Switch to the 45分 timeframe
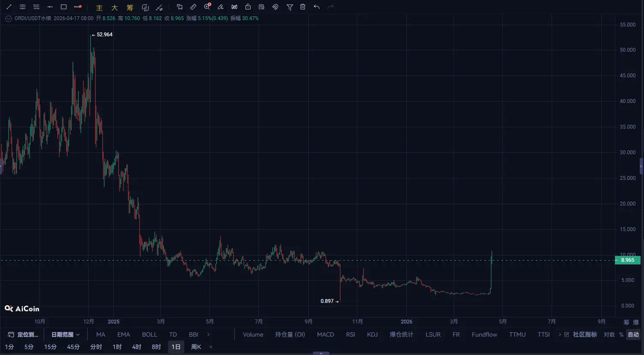Viewport: 644px width, 355px height. click(x=74, y=347)
